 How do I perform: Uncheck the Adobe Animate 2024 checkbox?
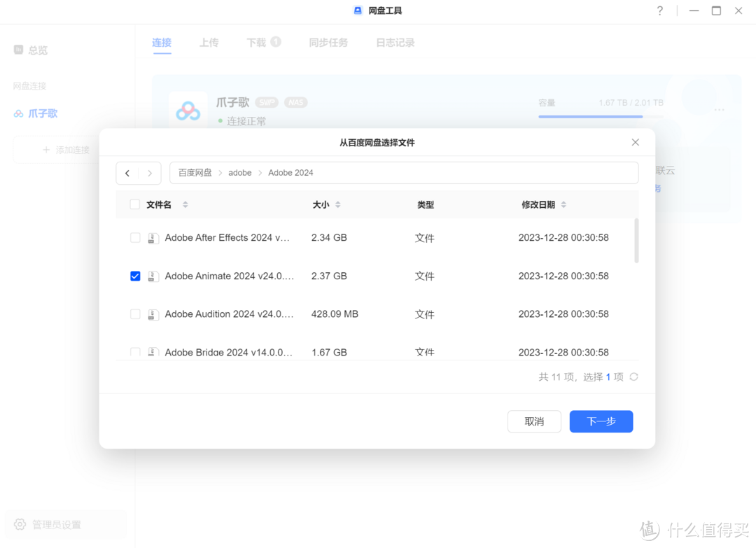tap(135, 276)
